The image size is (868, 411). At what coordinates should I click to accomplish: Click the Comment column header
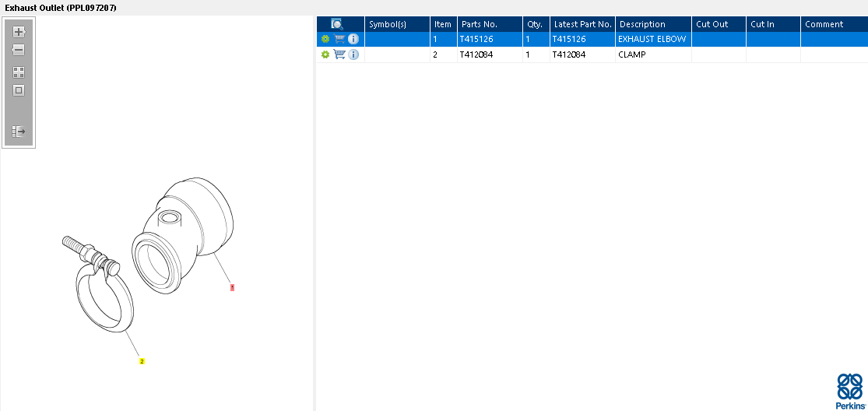click(835, 24)
